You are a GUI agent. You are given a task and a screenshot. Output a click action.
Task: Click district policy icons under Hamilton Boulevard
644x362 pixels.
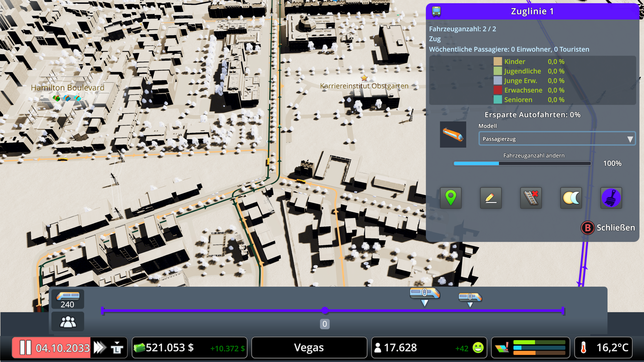click(x=67, y=98)
